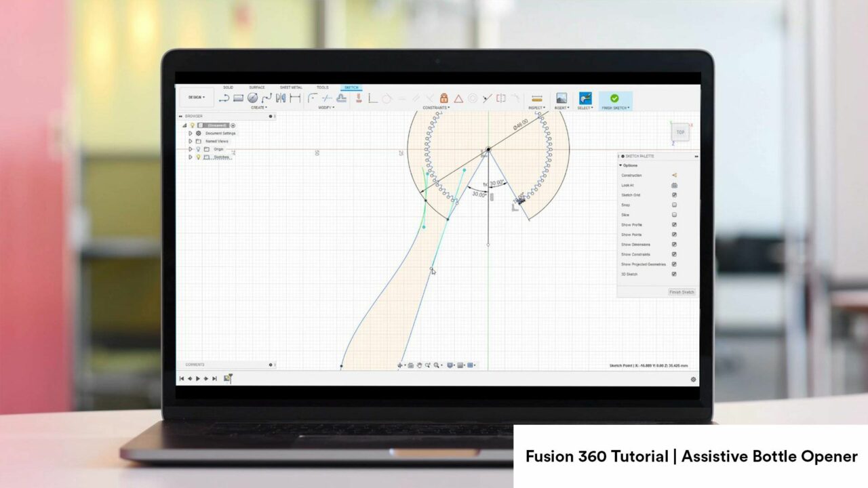Click the Insert image icon in the toolbar

click(x=561, y=98)
